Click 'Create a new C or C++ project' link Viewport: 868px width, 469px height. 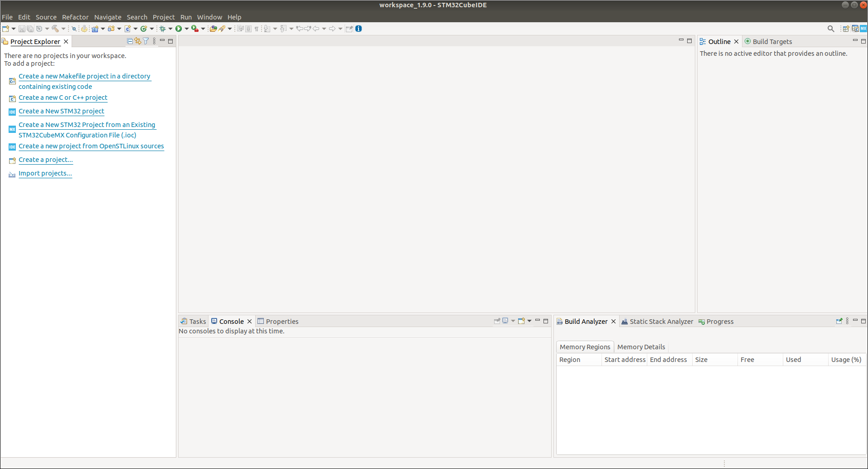click(x=63, y=98)
